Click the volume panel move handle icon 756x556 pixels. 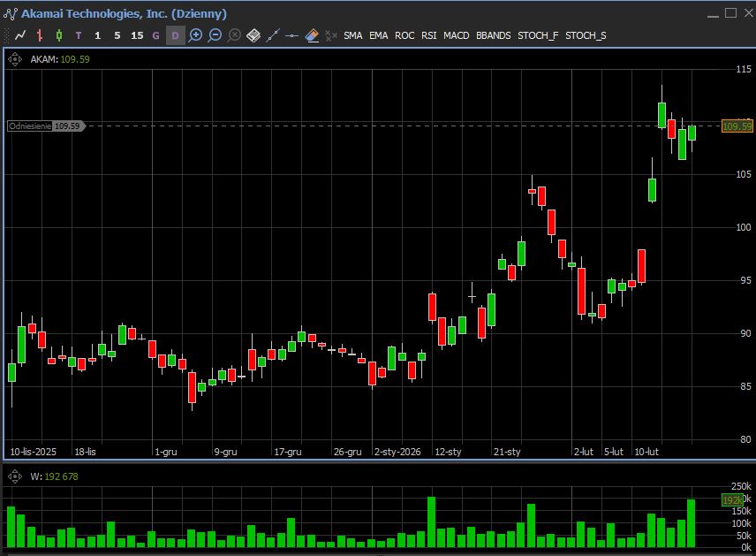click(x=14, y=476)
